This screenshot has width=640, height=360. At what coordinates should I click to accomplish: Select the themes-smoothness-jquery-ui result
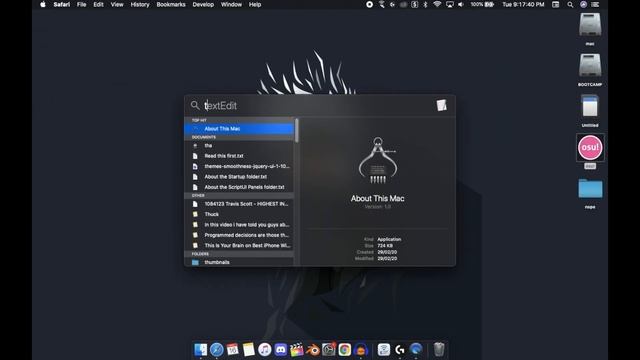239,166
